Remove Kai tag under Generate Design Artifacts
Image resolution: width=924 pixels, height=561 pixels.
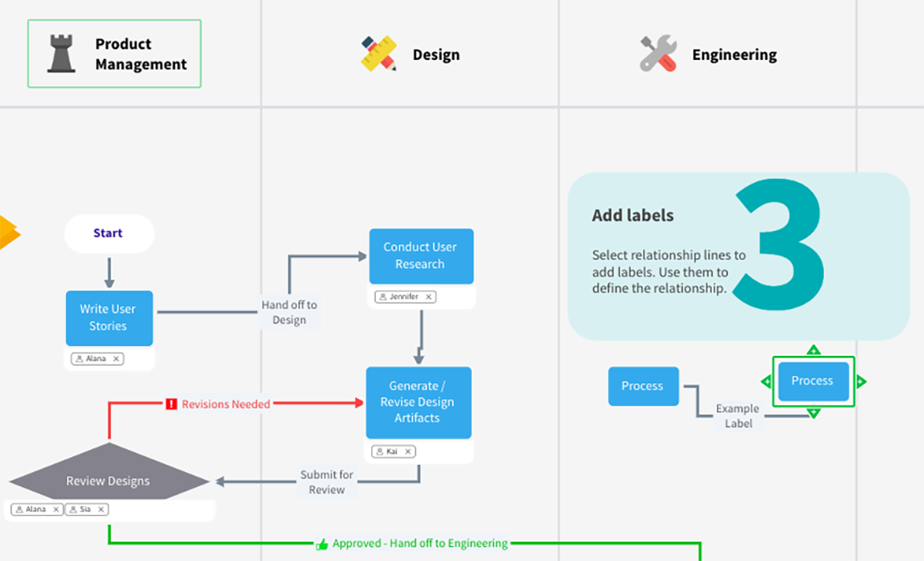point(407,451)
